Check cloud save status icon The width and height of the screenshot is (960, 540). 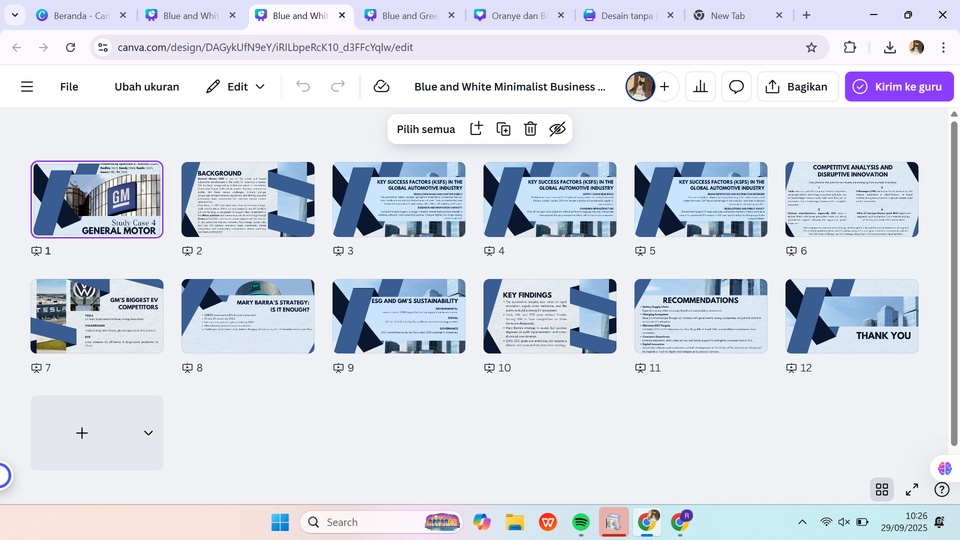pyautogui.click(x=381, y=87)
